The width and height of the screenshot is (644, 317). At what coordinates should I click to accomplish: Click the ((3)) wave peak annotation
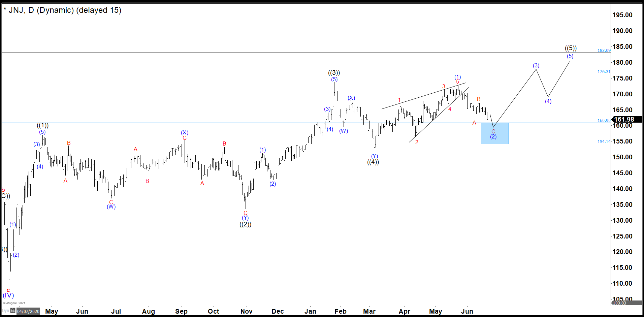click(334, 72)
